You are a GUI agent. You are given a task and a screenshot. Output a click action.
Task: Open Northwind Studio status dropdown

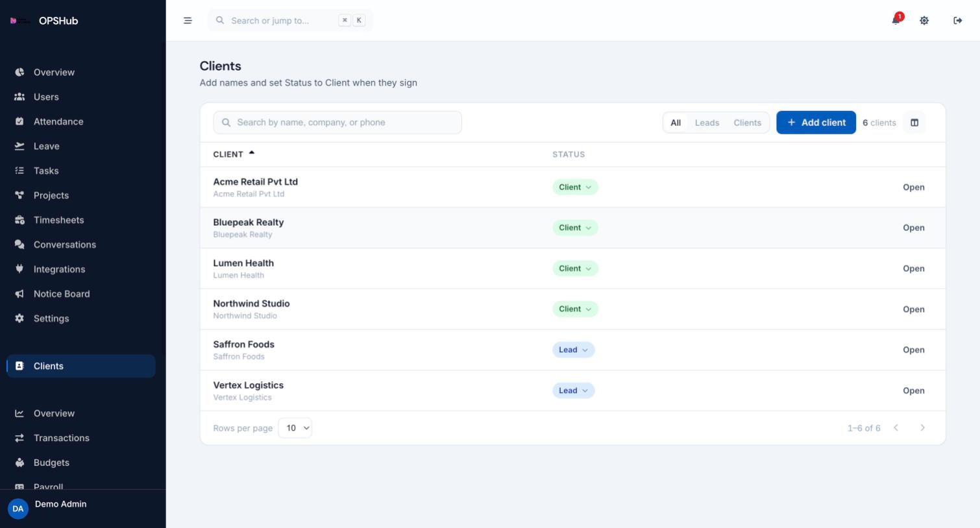point(575,309)
